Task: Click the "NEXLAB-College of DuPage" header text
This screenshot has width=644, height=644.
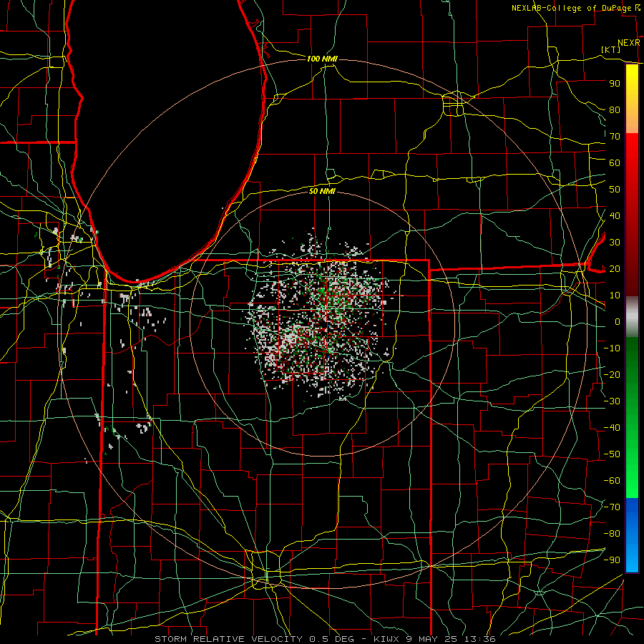Action: 572,8
